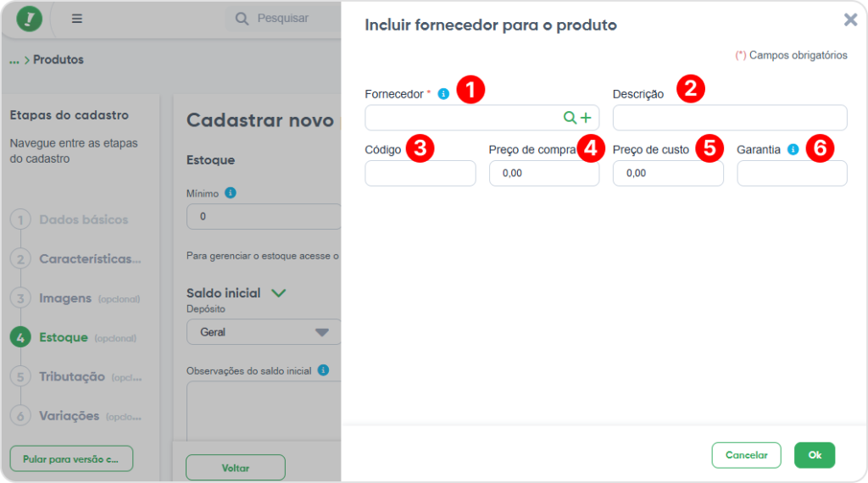The height and width of the screenshot is (483, 868).
Task: Click the Garantia info icon
Action: coord(793,149)
